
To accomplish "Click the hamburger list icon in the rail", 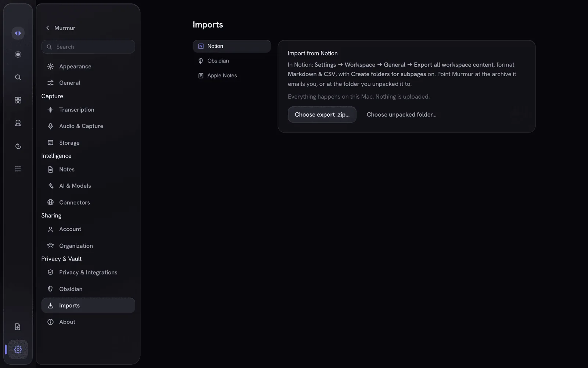I will pos(18,169).
